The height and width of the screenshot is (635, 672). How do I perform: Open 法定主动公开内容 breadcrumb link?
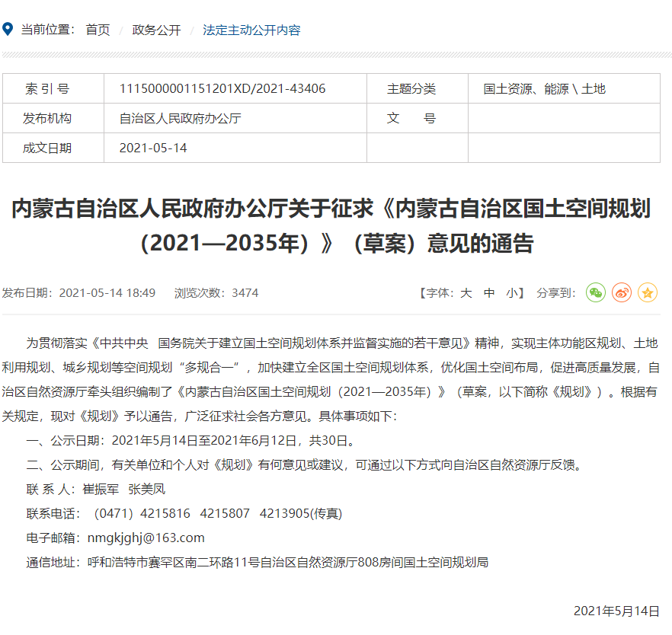coord(251,30)
